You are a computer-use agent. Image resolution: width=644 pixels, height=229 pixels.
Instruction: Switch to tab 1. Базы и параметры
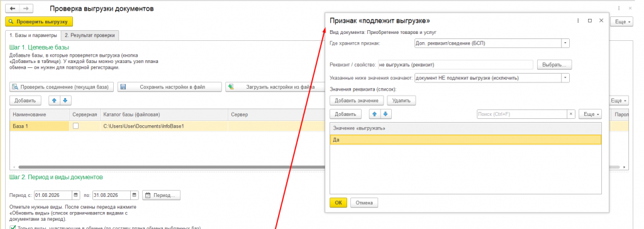[33, 35]
